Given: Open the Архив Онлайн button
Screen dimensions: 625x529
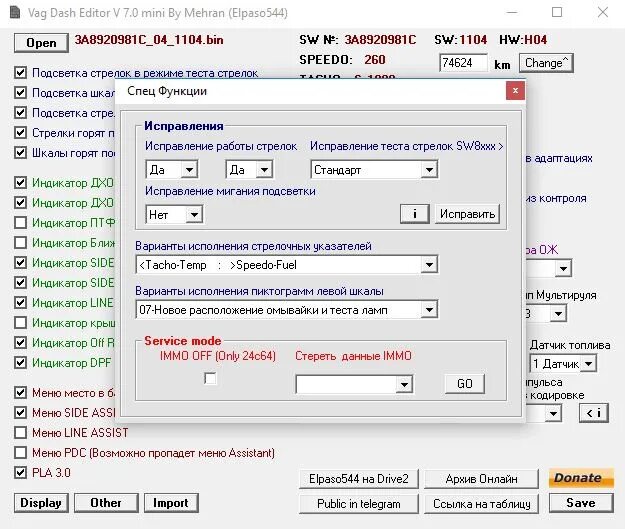Looking at the screenshot, I should click(x=482, y=479).
